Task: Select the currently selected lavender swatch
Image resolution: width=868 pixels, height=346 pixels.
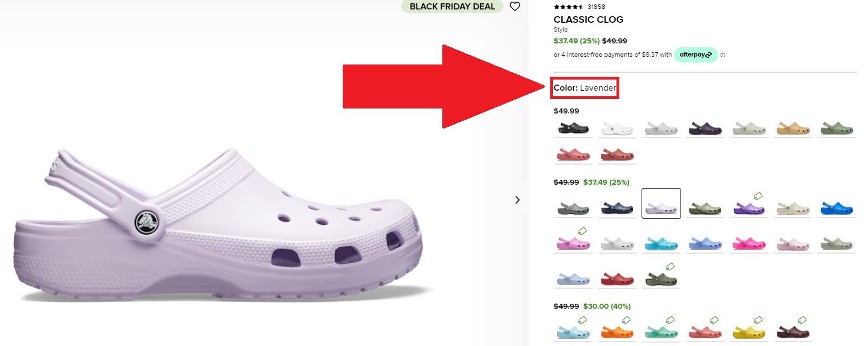Action: click(661, 204)
